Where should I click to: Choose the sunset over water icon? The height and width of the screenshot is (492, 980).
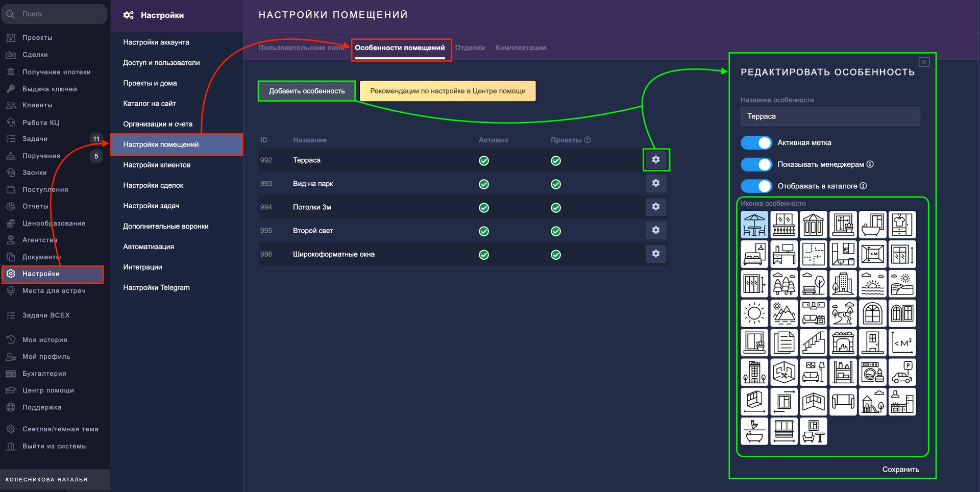pos(873,284)
